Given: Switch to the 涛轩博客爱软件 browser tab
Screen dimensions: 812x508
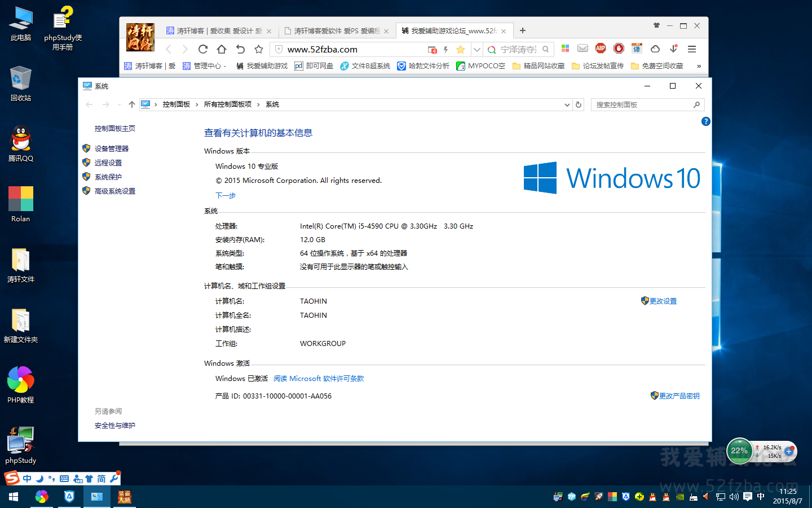Looking at the screenshot, I should click(337, 31).
